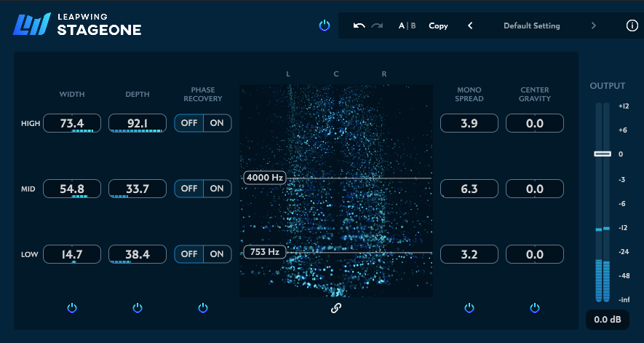This screenshot has height=343, width=644.
Task: Go to the previous preset with left chevron
Action: click(x=470, y=26)
